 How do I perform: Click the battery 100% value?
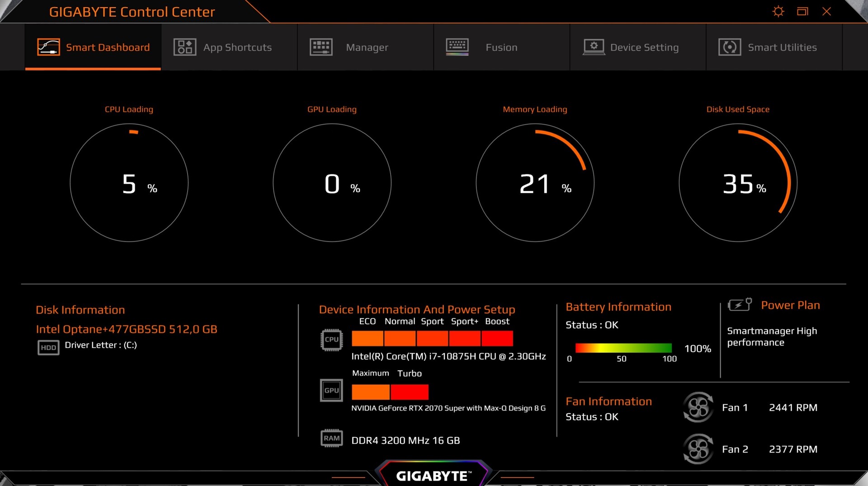(x=698, y=349)
